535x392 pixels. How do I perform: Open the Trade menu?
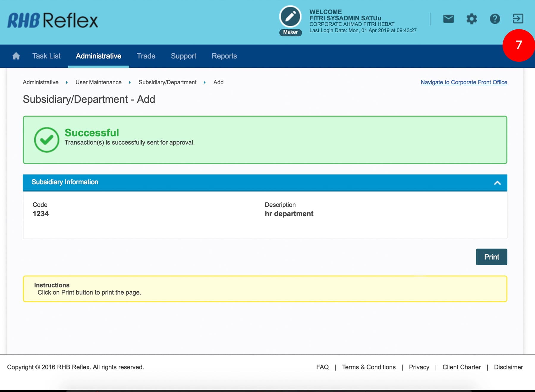[146, 56]
